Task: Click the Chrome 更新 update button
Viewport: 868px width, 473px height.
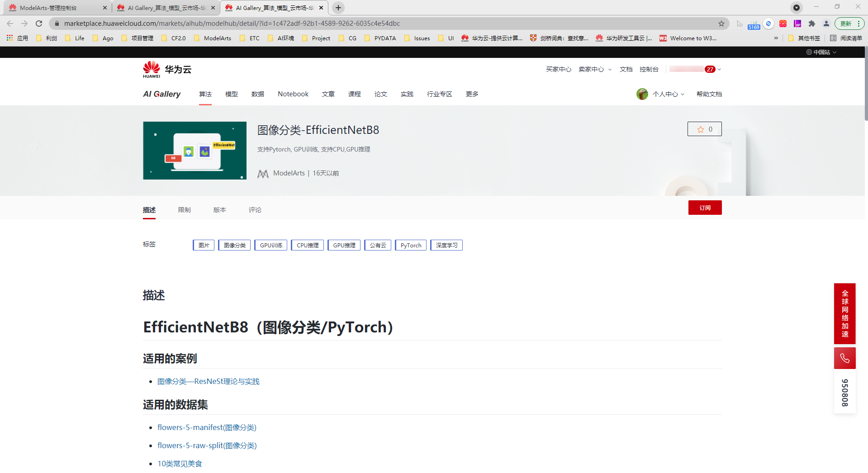Action: coord(849,24)
